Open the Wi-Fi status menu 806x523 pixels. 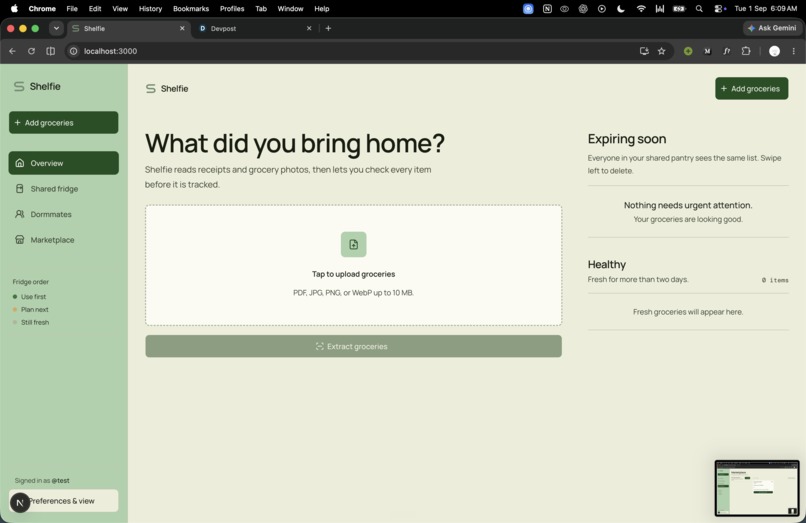click(640, 8)
